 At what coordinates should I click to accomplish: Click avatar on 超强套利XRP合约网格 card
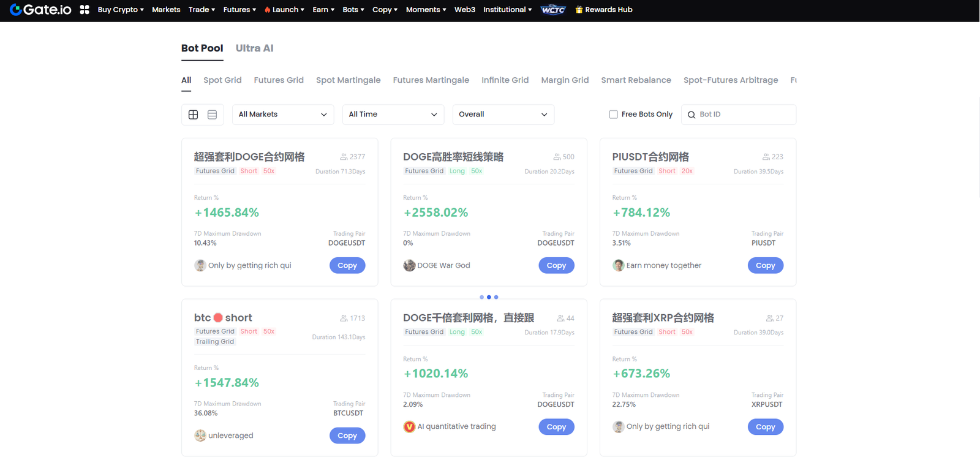click(619, 427)
